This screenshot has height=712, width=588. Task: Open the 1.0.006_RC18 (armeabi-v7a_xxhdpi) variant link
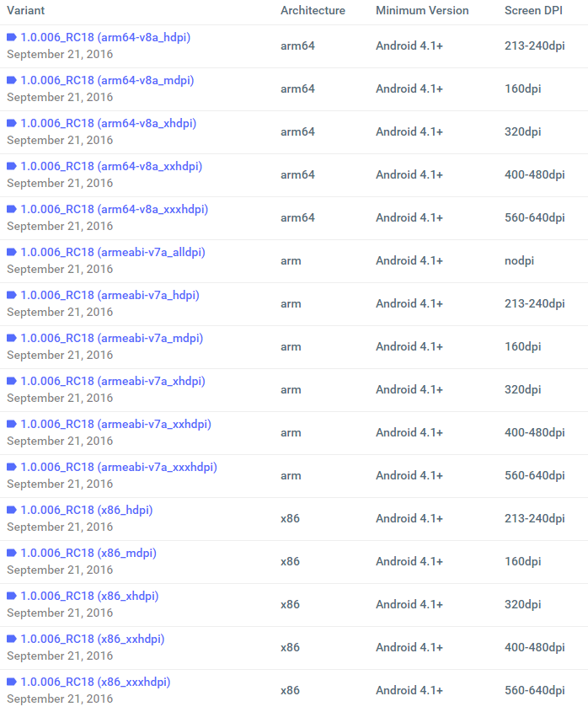click(x=115, y=425)
